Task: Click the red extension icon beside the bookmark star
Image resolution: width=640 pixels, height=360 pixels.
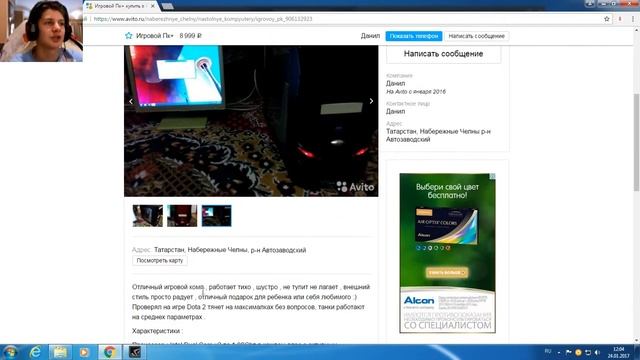Action: (x=620, y=19)
